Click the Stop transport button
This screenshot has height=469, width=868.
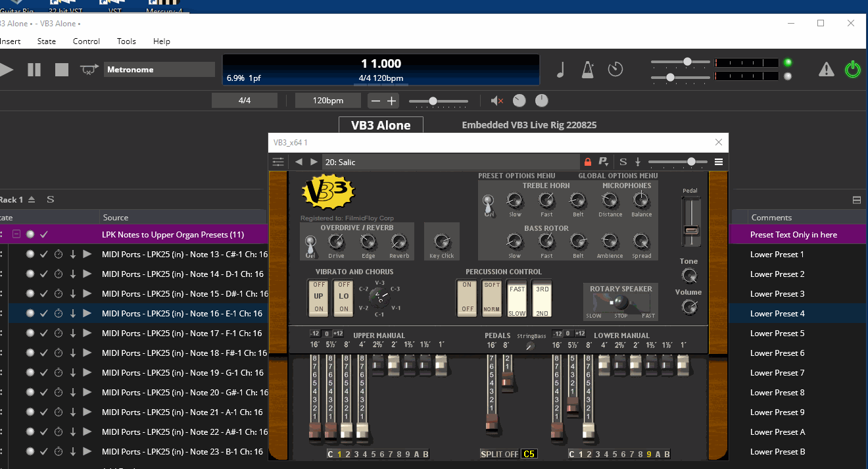62,70
